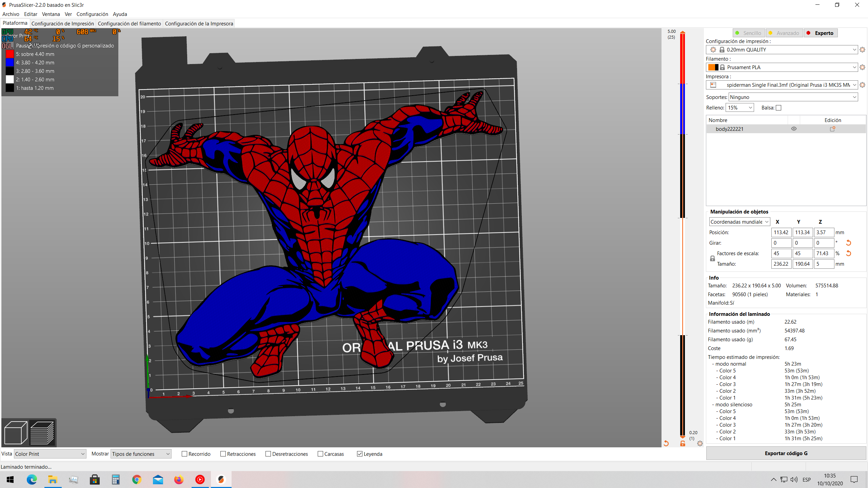Enable the Retracciones checkbox
This screenshot has height=488, width=868.
pos(223,454)
